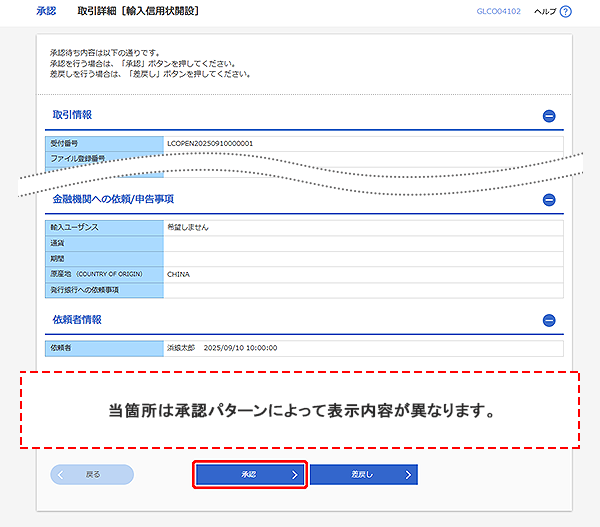Click the 輸入ユーザンス label cell
Screen dimensions: 600x527
(104, 227)
